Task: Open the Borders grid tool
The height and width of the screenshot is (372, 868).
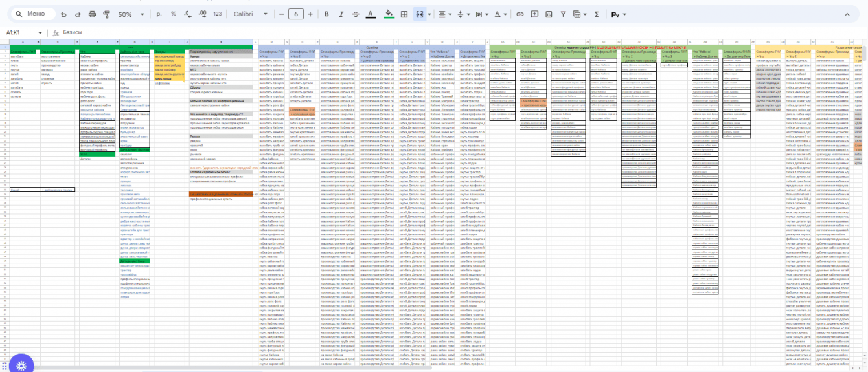Action: click(x=404, y=14)
